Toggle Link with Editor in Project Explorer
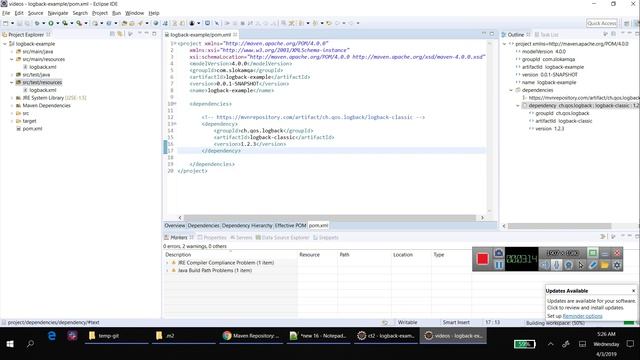Image resolution: width=640 pixels, height=360 pixels. coord(120,34)
